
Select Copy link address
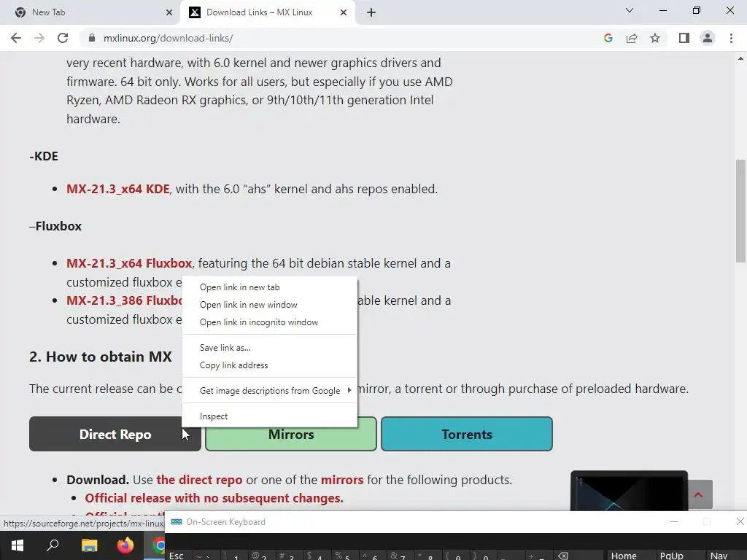click(270, 365)
